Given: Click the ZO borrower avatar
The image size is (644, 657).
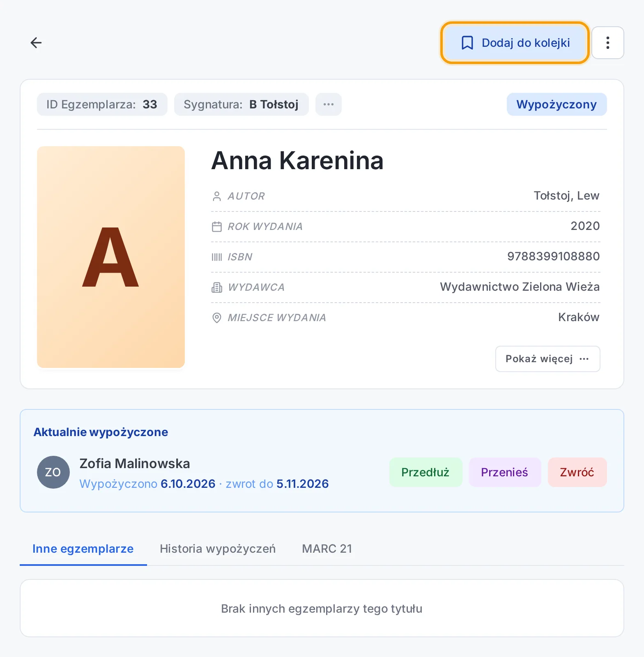Looking at the screenshot, I should pyautogui.click(x=53, y=472).
